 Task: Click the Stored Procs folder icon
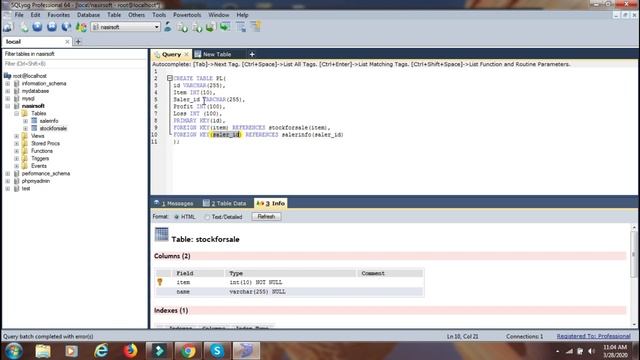click(x=24, y=143)
